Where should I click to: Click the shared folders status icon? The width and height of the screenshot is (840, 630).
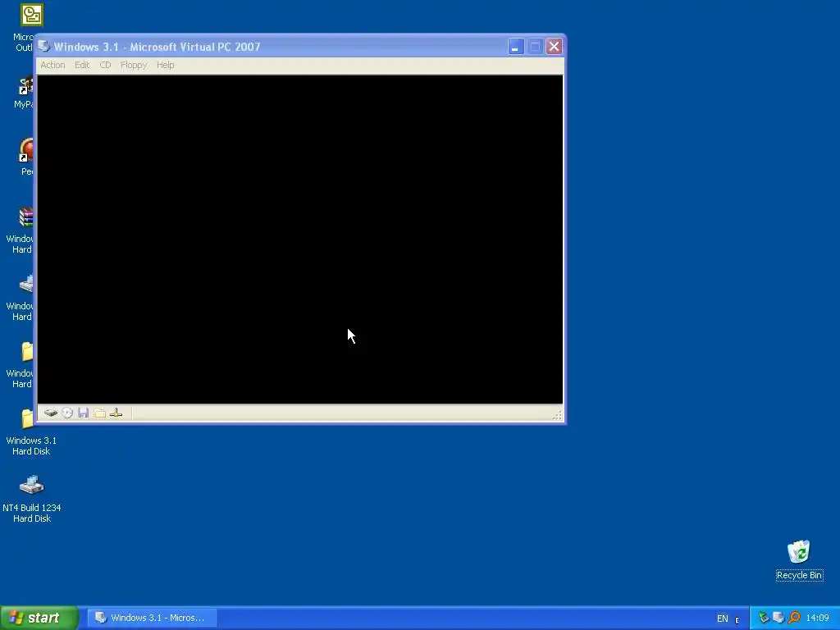point(99,413)
